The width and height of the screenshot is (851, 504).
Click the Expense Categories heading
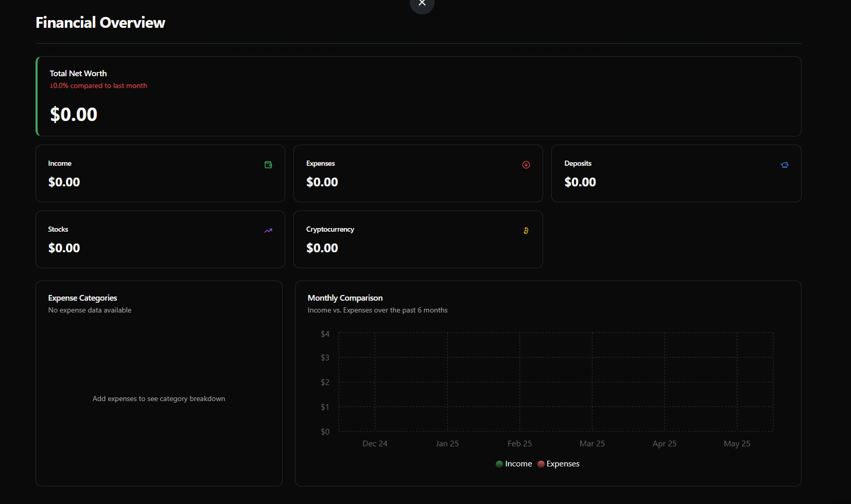point(82,298)
